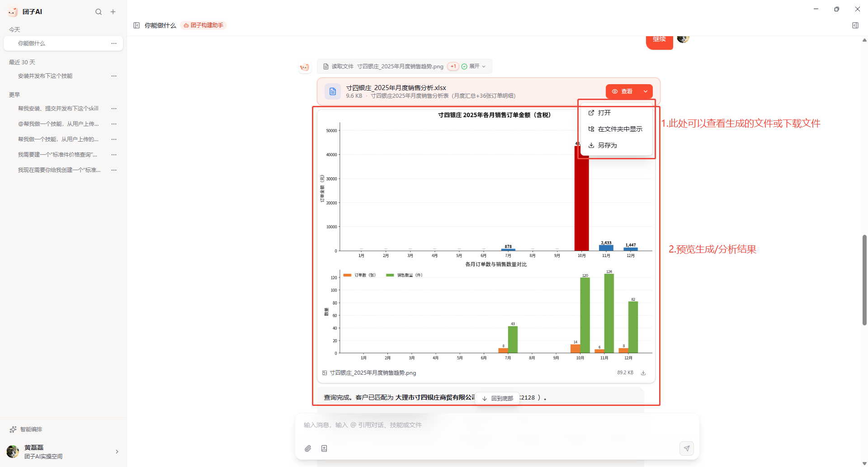Click the send message arrow button
Image resolution: width=868 pixels, height=467 pixels.
(686, 448)
